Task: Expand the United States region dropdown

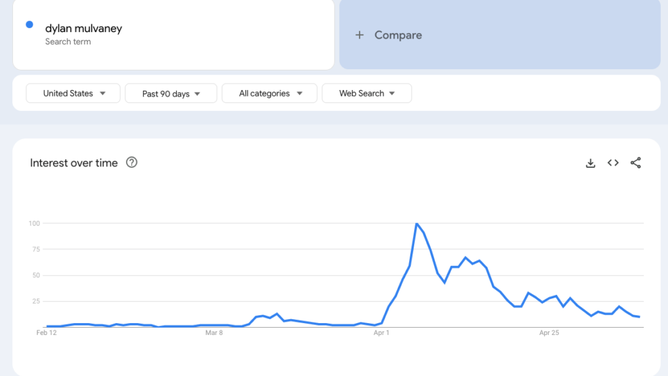Action: 73,93
